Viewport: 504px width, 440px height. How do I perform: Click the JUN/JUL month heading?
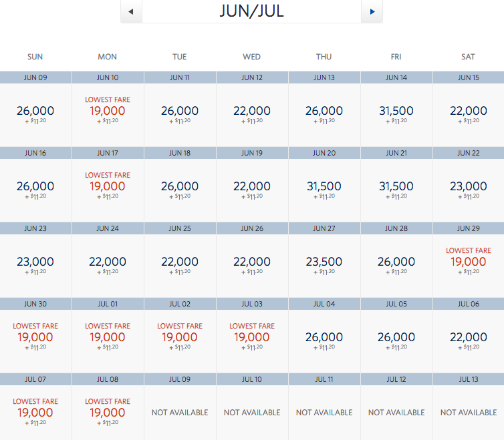[251, 11]
